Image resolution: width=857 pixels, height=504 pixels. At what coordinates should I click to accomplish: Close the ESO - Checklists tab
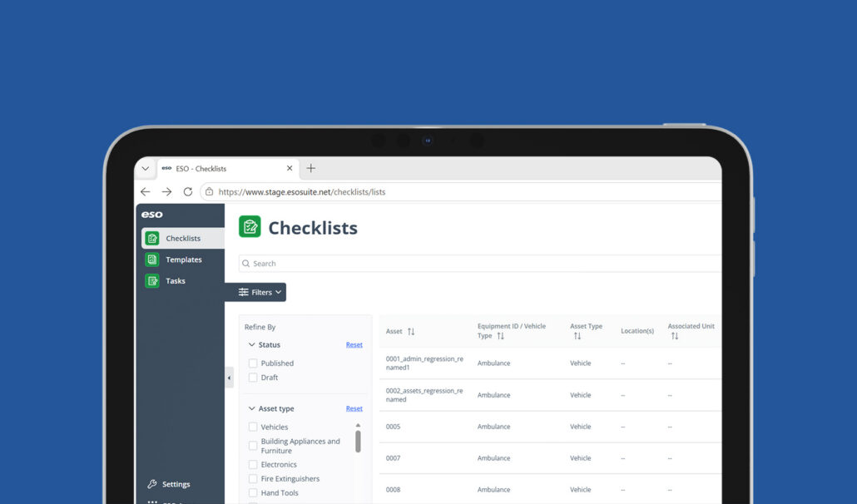coord(290,168)
